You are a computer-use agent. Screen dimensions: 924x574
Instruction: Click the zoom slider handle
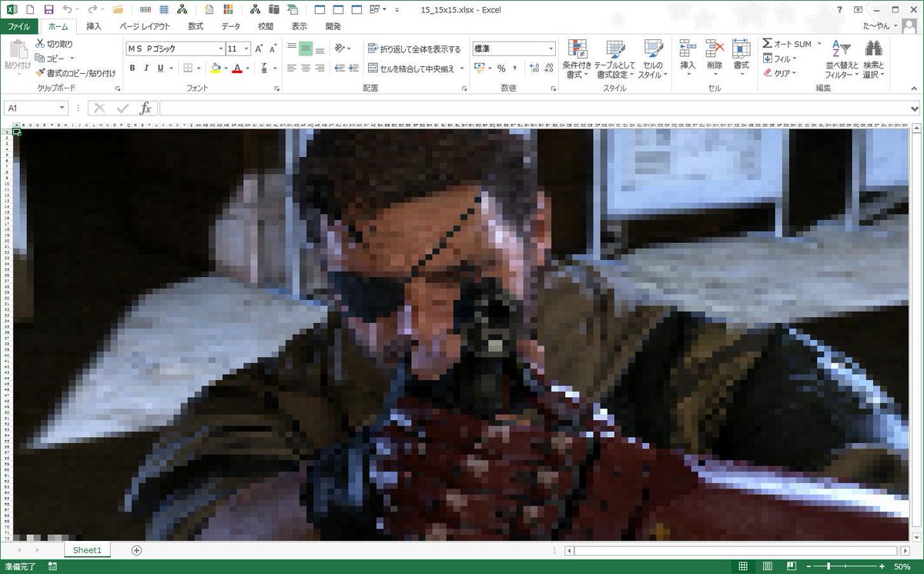[829, 566]
